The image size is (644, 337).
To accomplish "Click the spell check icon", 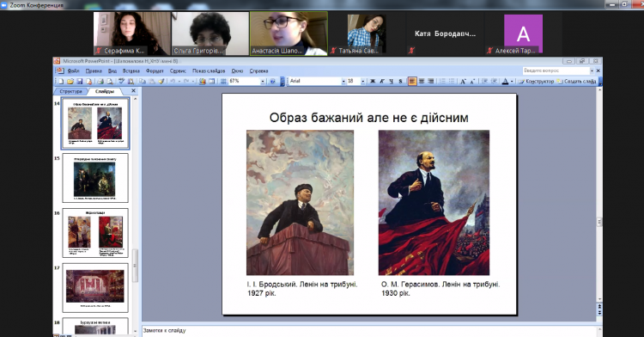I will pyautogui.click(x=122, y=82).
